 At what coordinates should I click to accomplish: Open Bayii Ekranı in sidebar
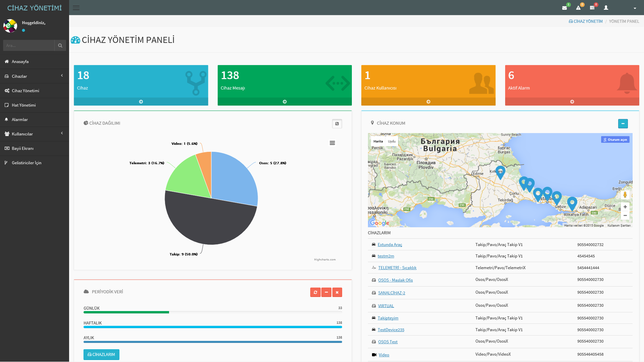point(35,148)
